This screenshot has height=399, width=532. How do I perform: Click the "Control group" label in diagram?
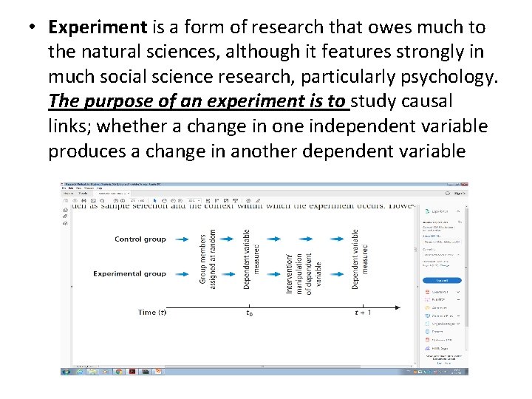[x=140, y=239]
